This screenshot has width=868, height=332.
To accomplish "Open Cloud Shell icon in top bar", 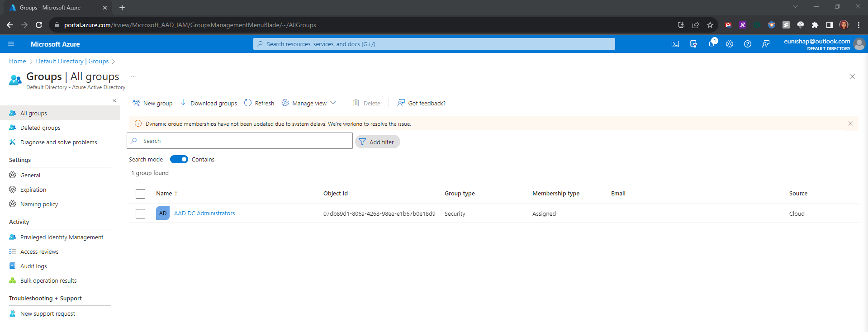I will (675, 44).
